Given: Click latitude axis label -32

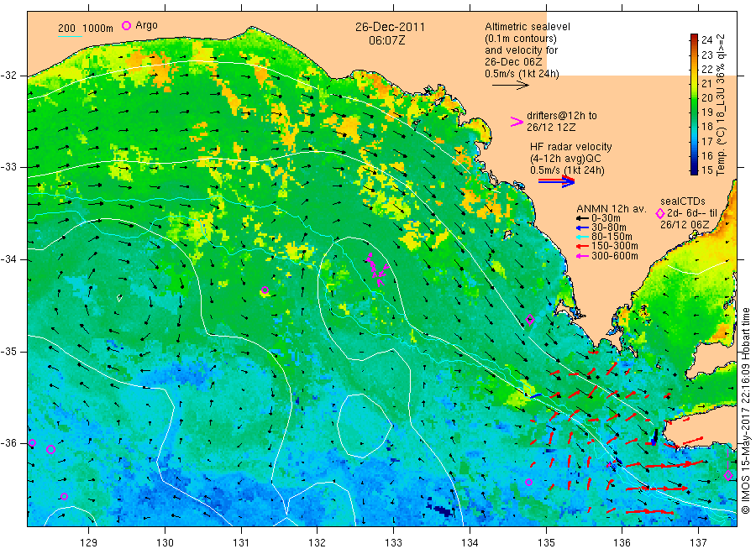Looking at the screenshot, I should coord(8,76).
